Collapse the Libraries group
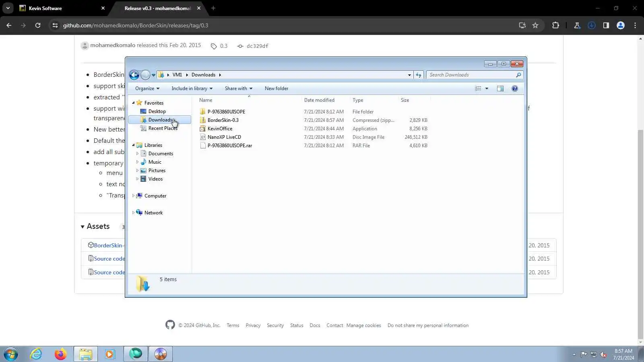The image size is (644, 362). click(x=133, y=145)
